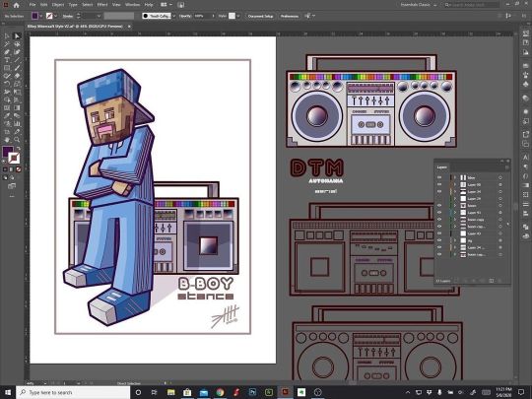Select the Rotate tool
Viewport: 532px width, 399px height.
click(x=7, y=84)
